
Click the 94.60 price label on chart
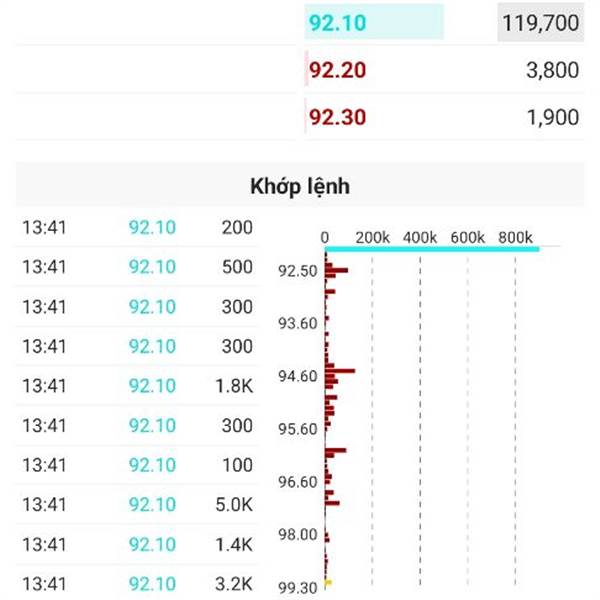(x=298, y=376)
